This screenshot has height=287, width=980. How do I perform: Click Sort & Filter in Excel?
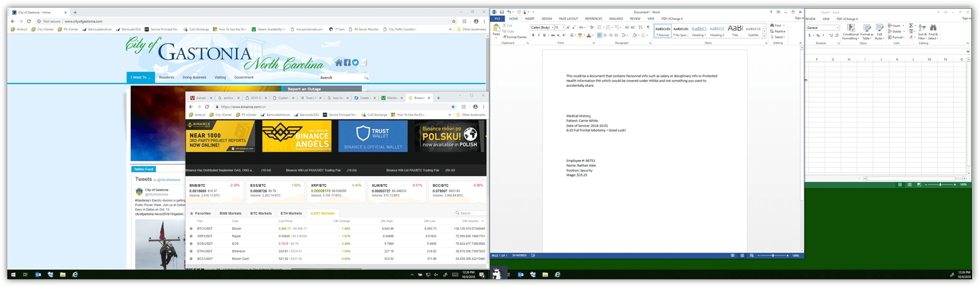click(922, 32)
